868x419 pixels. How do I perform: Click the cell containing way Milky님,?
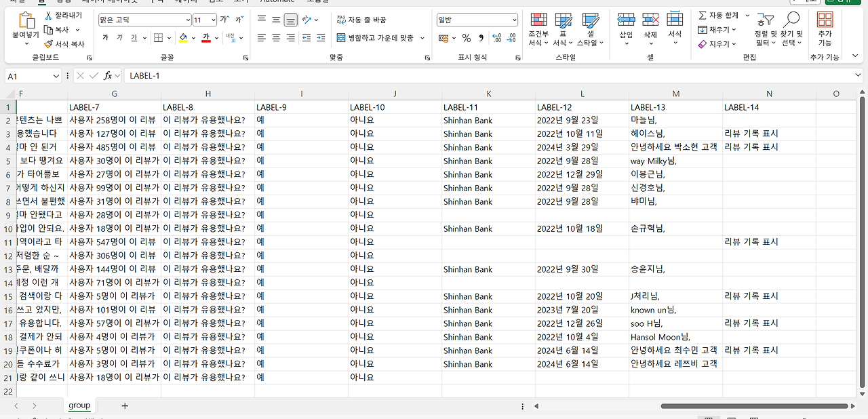click(x=675, y=161)
